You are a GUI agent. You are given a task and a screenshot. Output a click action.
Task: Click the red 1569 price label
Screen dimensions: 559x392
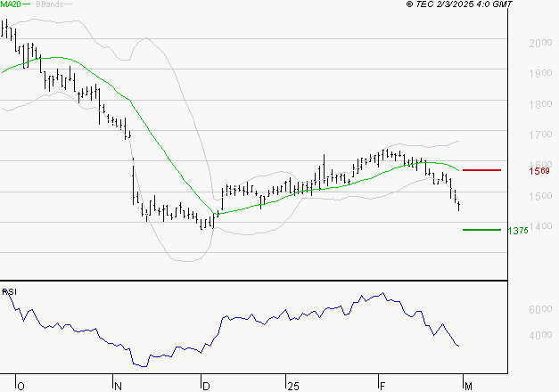pyautogui.click(x=539, y=171)
